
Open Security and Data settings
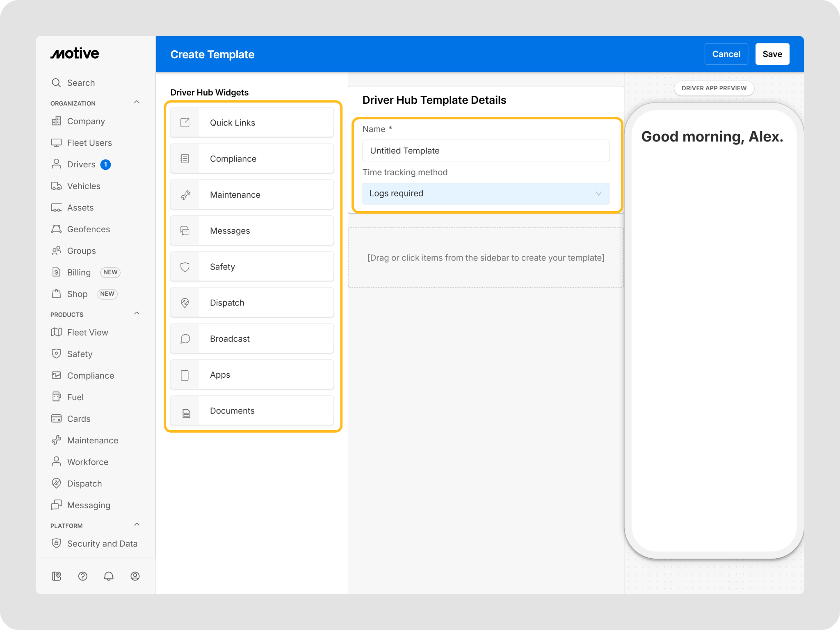click(102, 544)
